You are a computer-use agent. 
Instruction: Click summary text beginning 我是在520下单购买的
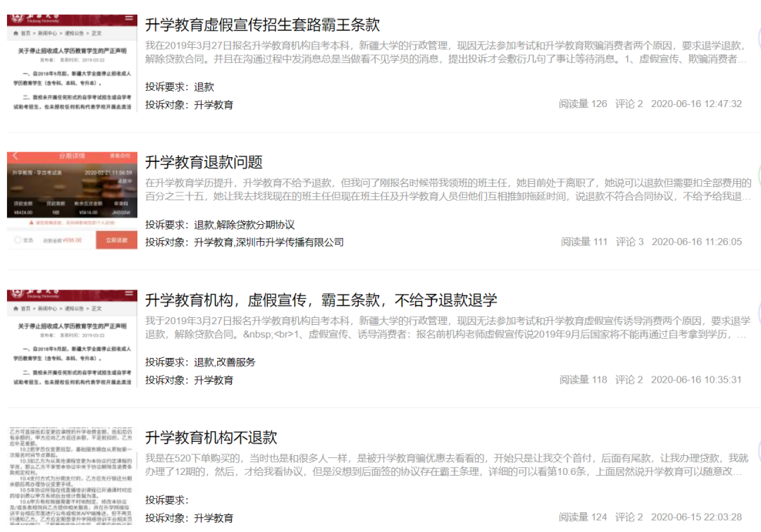pyautogui.click(x=447, y=464)
